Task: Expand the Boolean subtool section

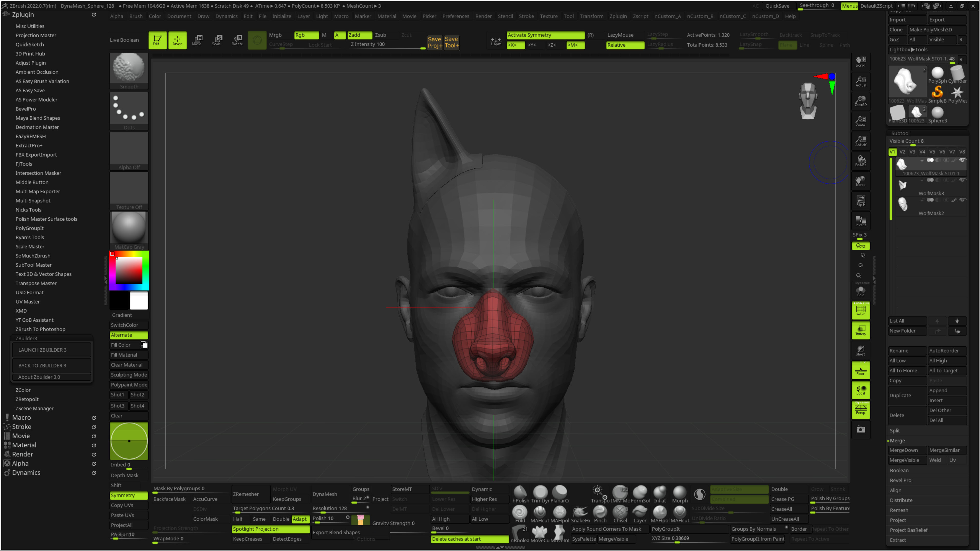Action: [899, 470]
